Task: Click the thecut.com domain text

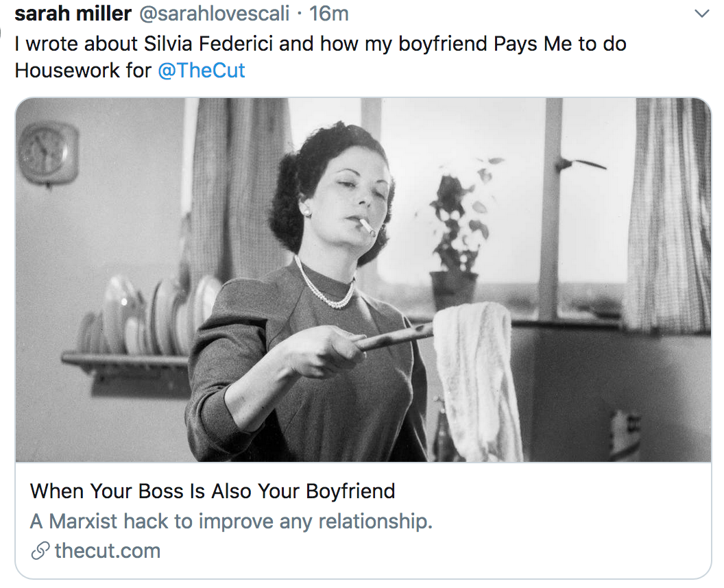Action: click(x=107, y=550)
